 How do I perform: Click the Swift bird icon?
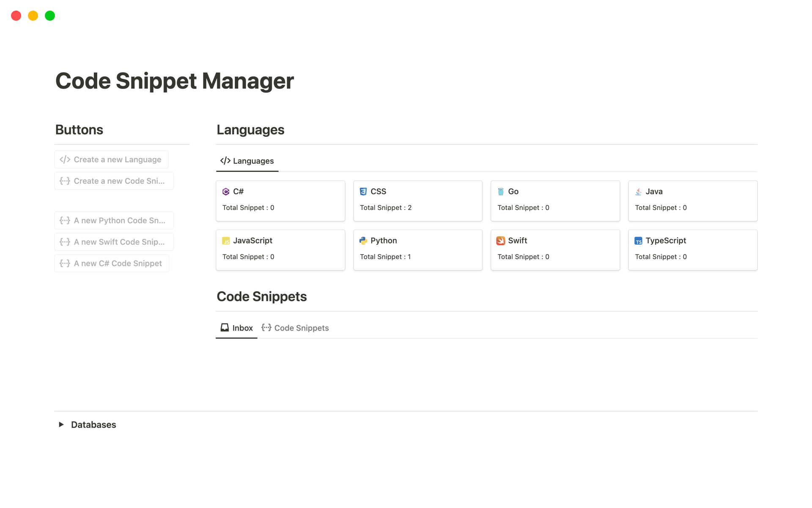pos(501,241)
